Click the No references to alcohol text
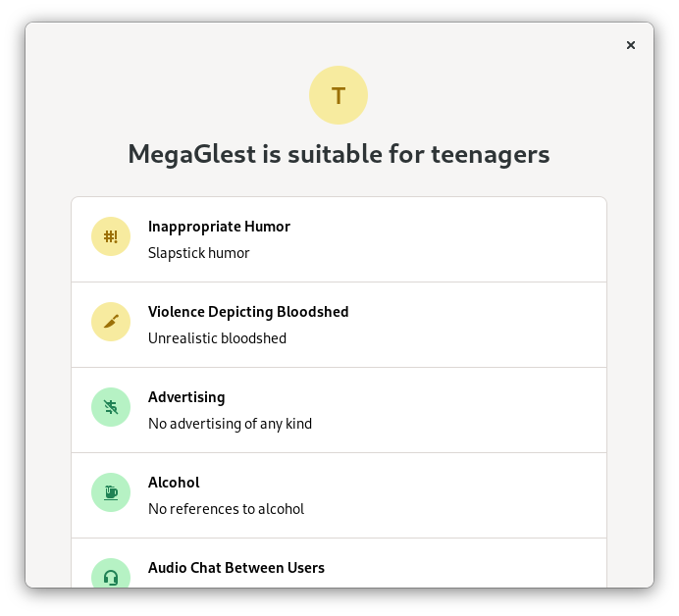Image resolution: width=679 pixels, height=616 pixels. (226, 509)
